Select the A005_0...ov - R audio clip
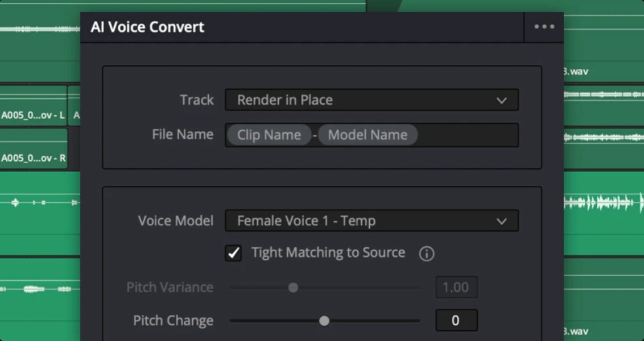The height and width of the screenshot is (341, 644). click(x=33, y=157)
